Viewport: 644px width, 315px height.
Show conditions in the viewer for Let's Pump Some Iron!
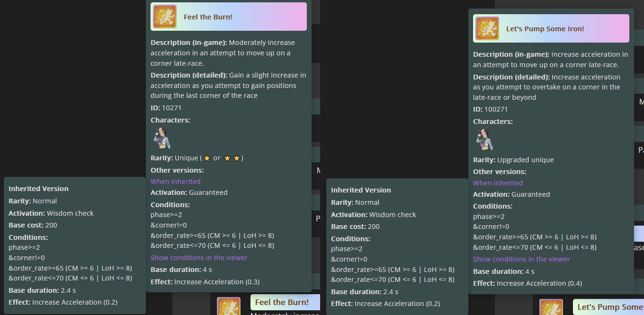521,259
